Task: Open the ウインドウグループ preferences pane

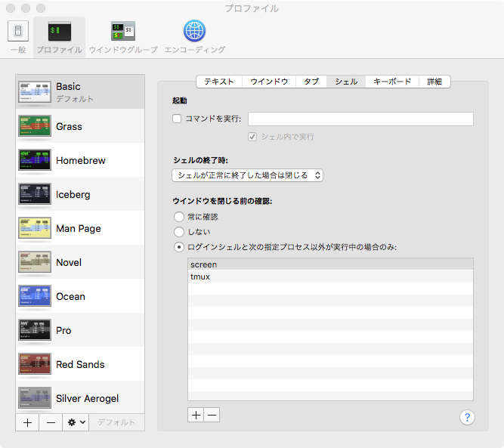Action: tap(123, 36)
